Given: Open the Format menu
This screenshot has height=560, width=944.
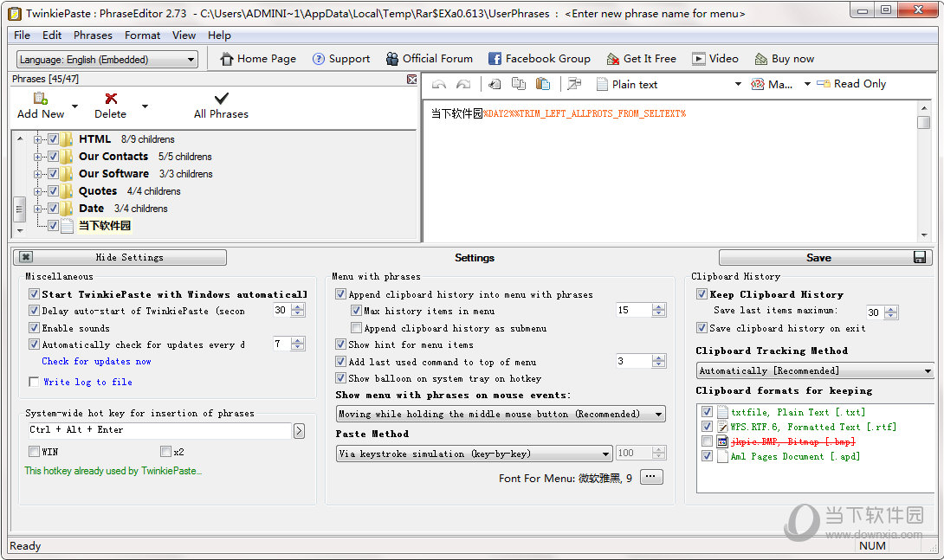Looking at the screenshot, I should [142, 35].
